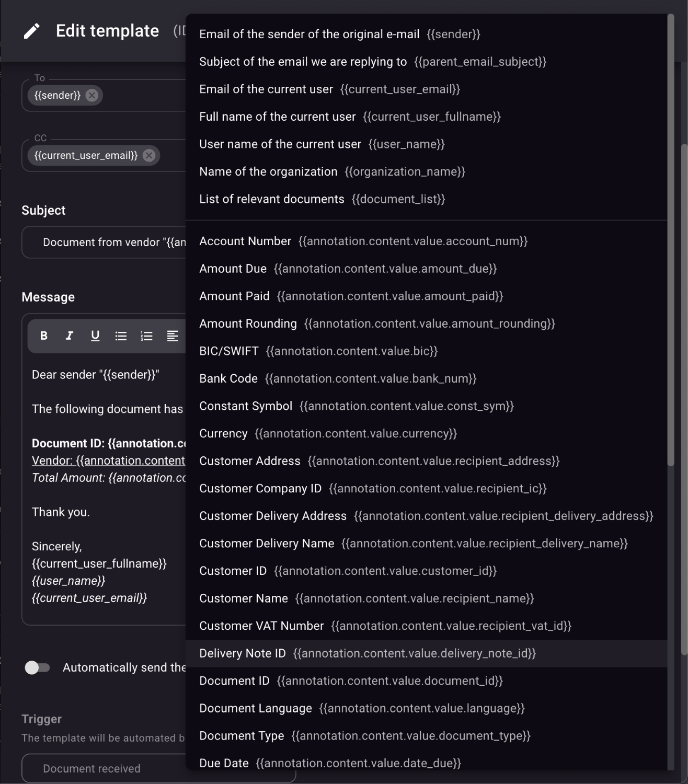Pick the Customer Address variable
Viewport: 688px width, 784px height.
(426, 461)
